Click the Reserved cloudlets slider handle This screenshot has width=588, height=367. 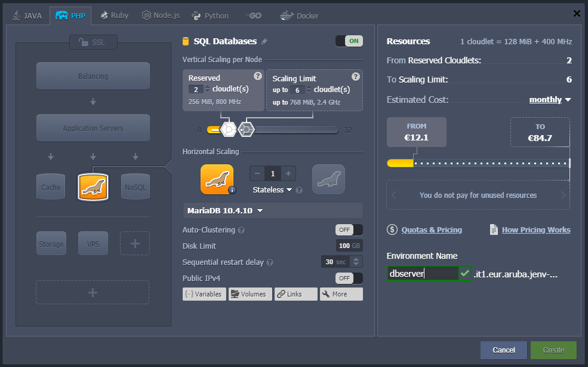tap(227, 129)
